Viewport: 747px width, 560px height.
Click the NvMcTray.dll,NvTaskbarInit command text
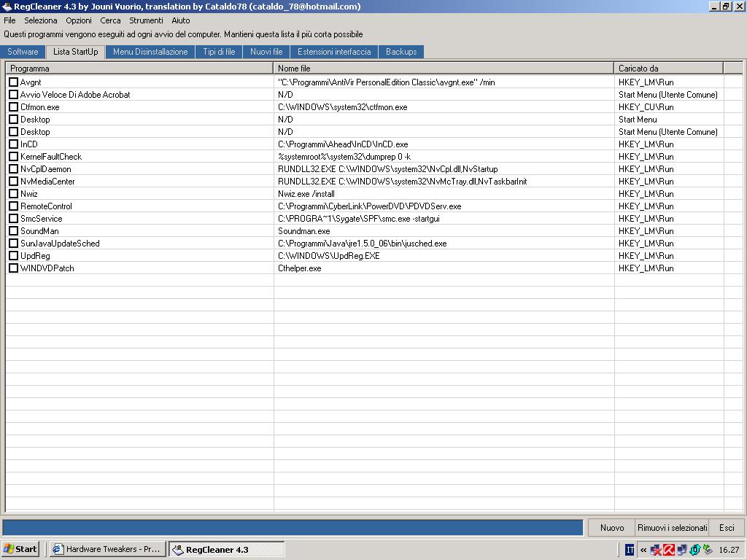(403, 182)
